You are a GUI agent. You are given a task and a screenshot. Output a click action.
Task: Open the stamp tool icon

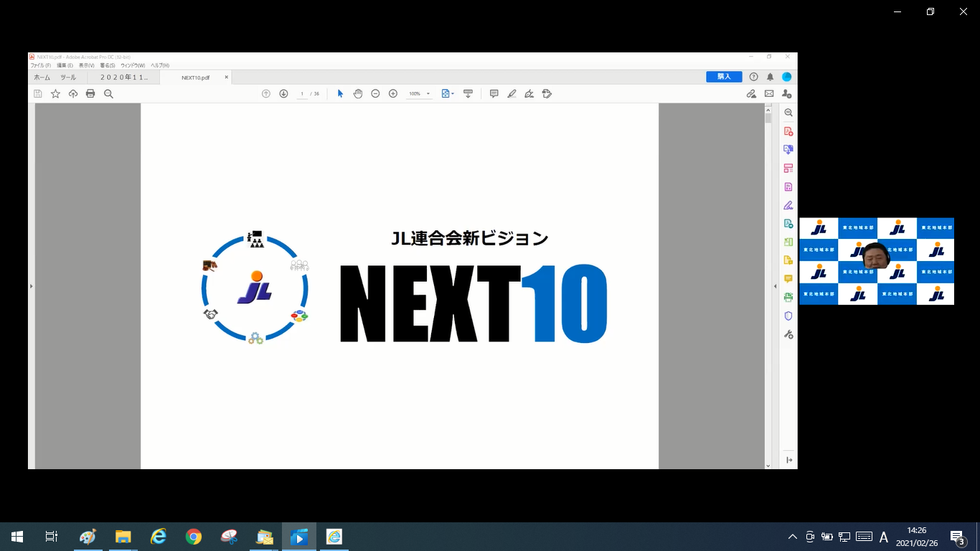(547, 94)
